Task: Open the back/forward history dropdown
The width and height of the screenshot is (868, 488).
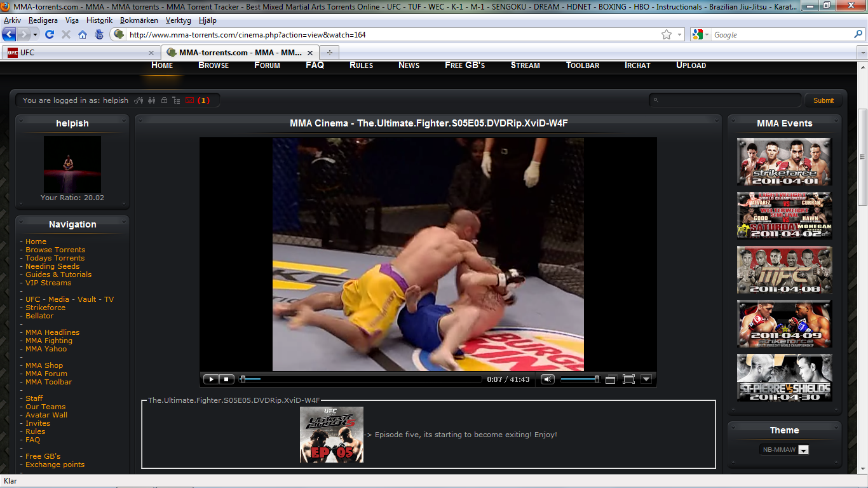Action: click(36, 34)
